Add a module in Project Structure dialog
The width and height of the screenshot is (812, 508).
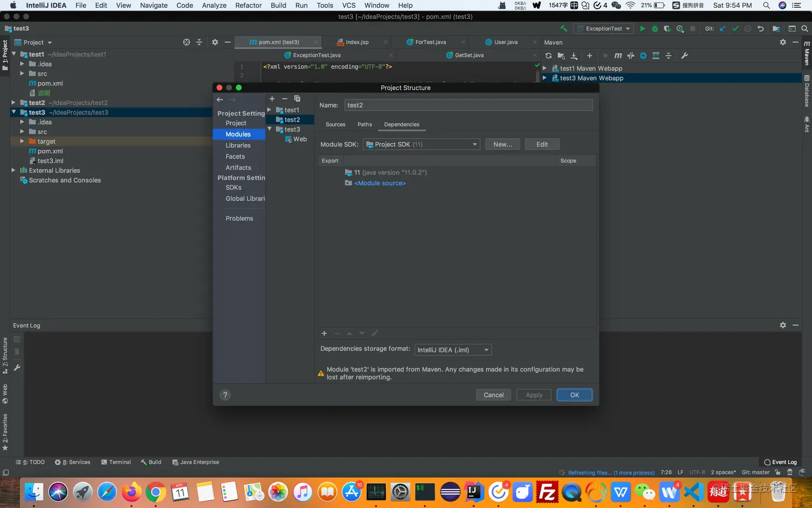pyautogui.click(x=272, y=98)
